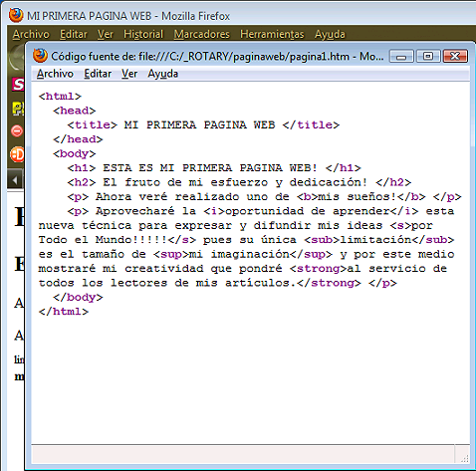Open the Marcadores menu
Image resolution: width=476 pixels, height=471 pixels.
tap(202, 34)
